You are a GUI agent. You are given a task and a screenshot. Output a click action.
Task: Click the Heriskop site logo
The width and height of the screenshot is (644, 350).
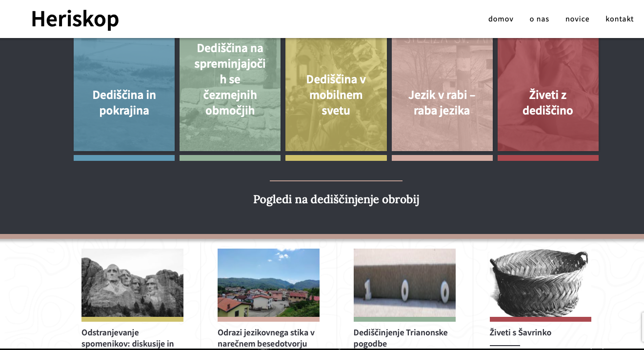tap(75, 19)
